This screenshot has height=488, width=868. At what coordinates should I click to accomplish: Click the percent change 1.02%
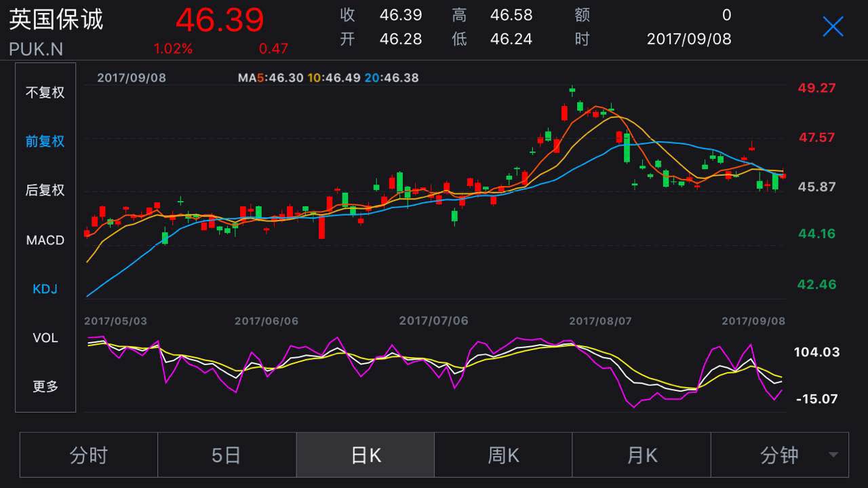tap(173, 49)
